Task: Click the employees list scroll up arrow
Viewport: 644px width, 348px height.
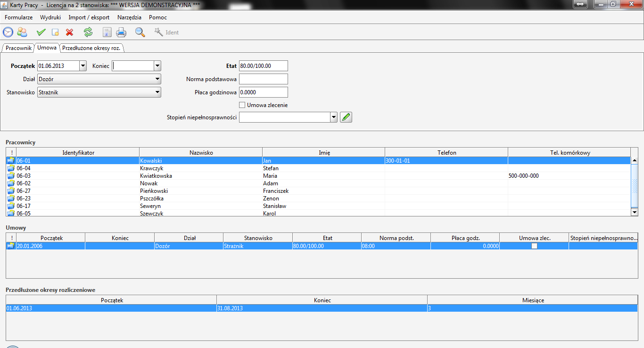Action: 635,160
